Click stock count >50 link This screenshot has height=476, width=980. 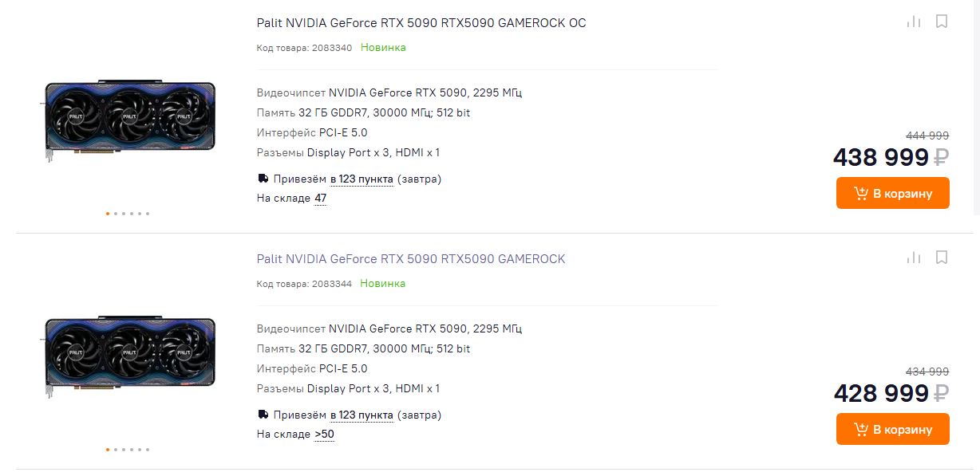(x=324, y=435)
